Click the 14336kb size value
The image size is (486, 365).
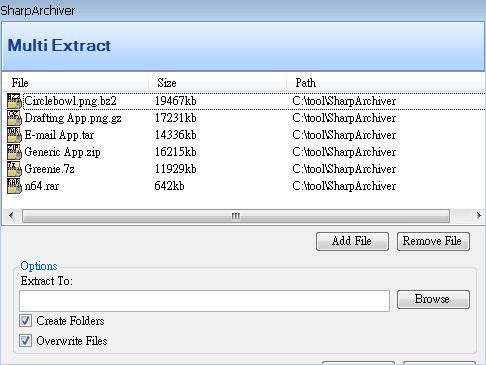click(x=175, y=135)
